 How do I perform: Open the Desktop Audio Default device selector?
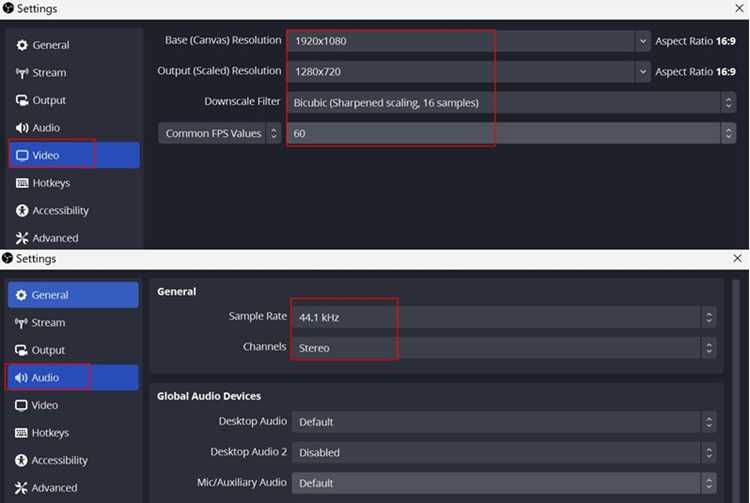[504, 422]
